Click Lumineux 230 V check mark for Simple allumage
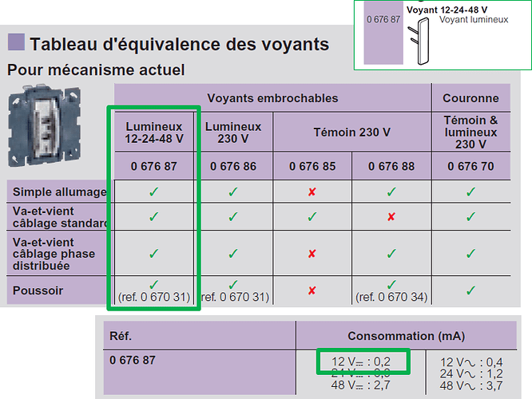 click(233, 192)
